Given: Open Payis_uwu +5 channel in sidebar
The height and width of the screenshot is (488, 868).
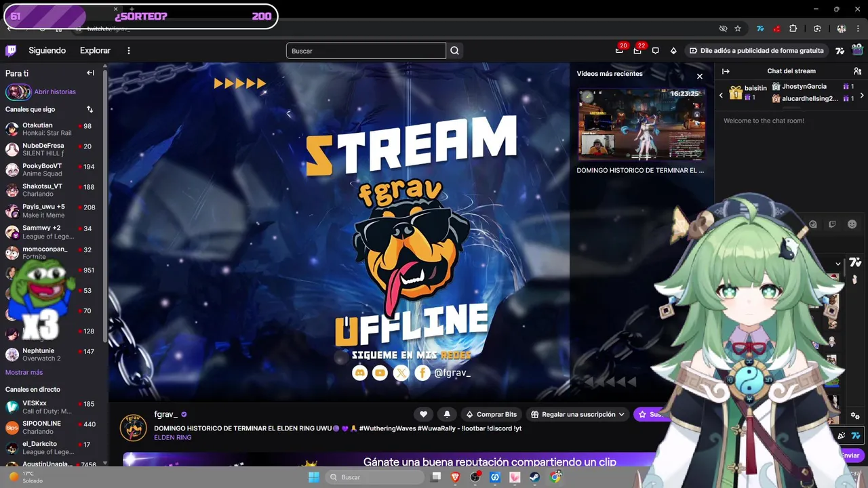Looking at the screenshot, I should coord(53,211).
